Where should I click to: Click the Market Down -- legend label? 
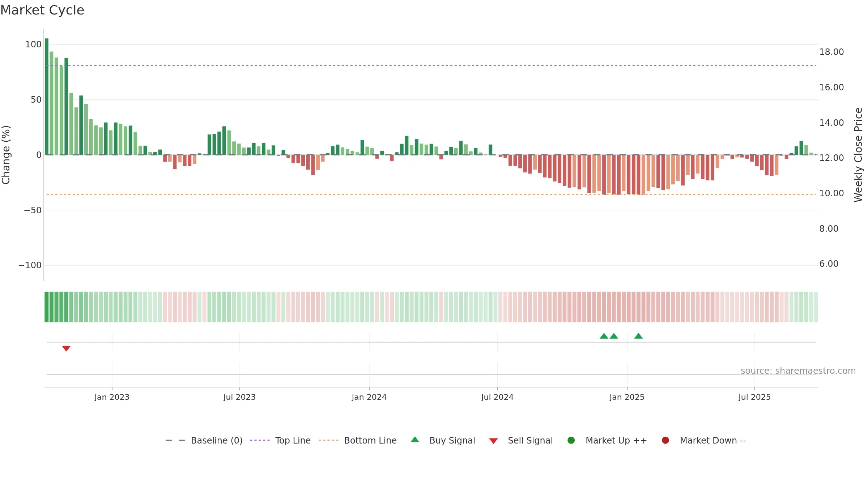pyautogui.click(x=713, y=441)
